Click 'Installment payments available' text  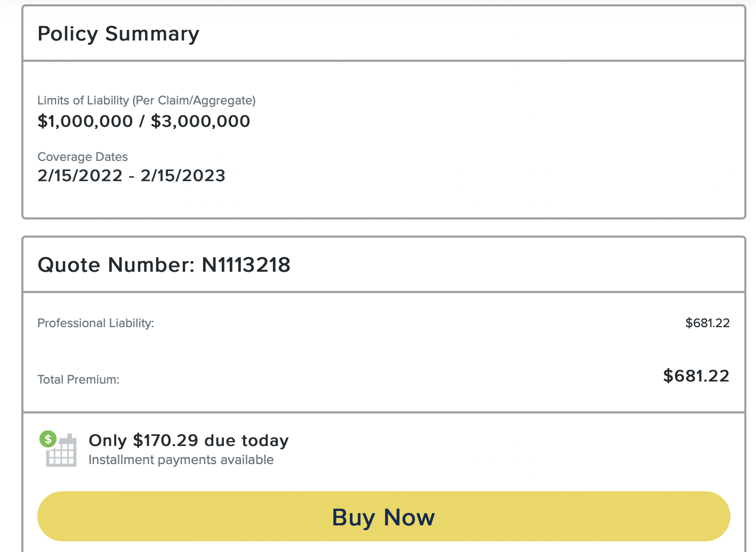tap(181, 460)
